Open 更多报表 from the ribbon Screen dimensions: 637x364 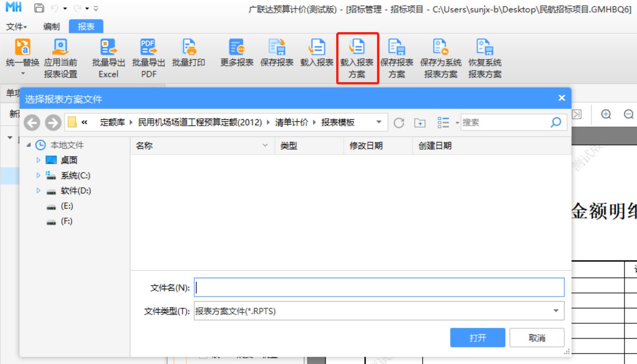click(237, 47)
